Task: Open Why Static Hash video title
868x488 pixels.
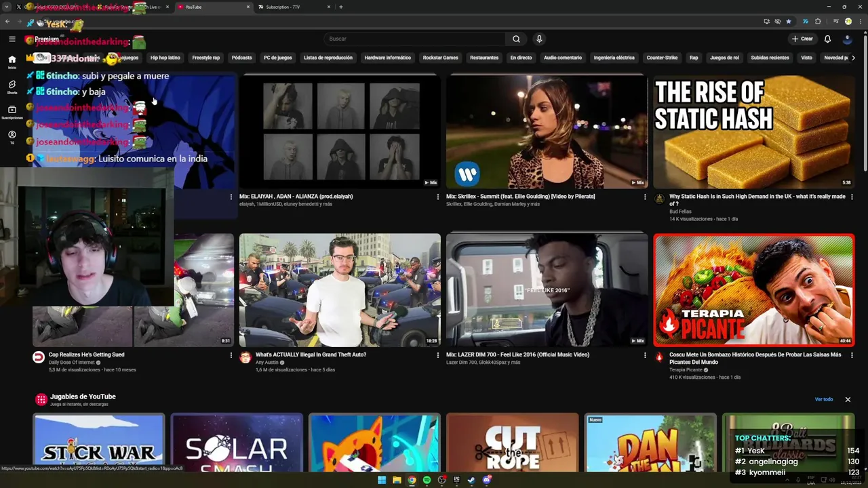Action: [757, 200]
